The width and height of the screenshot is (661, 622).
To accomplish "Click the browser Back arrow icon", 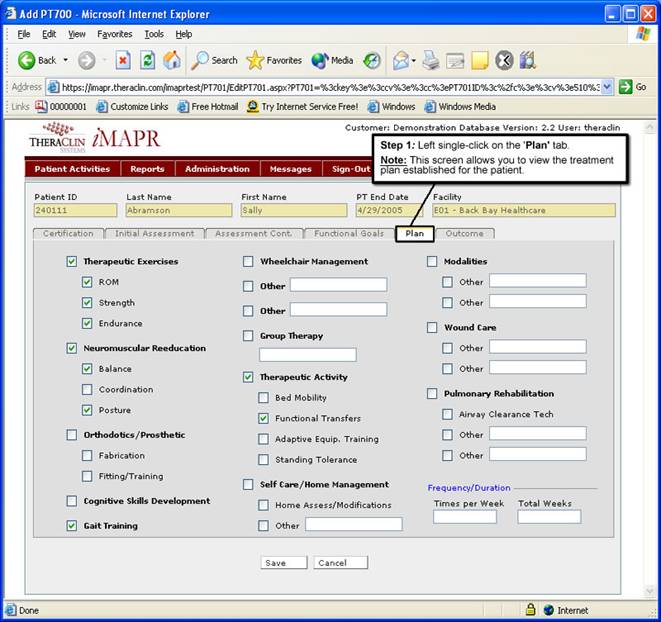I will coord(26,60).
